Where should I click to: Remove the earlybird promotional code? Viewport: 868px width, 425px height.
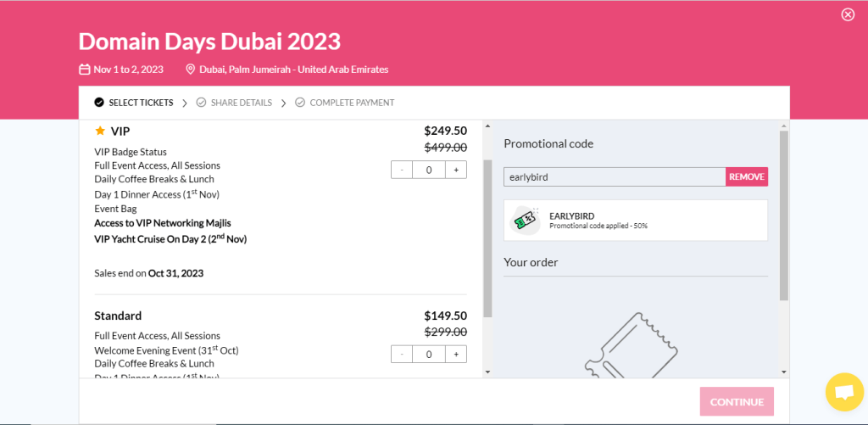click(x=746, y=177)
